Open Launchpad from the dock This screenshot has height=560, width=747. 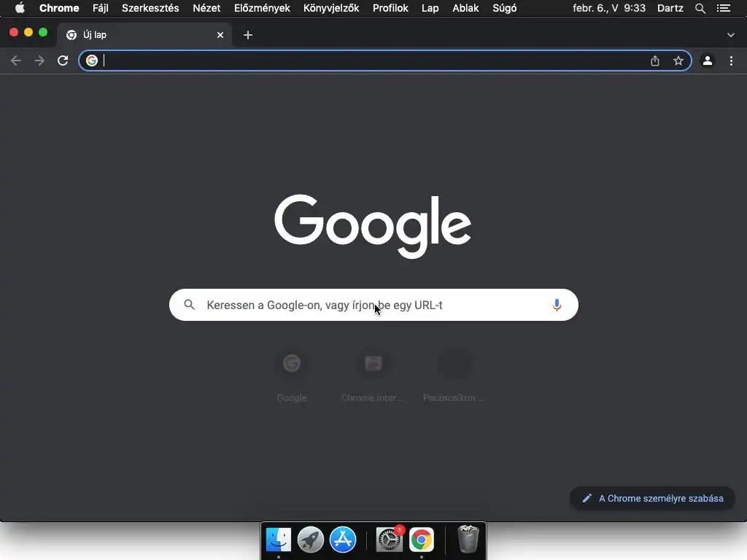pyautogui.click(x=311, y=540)
